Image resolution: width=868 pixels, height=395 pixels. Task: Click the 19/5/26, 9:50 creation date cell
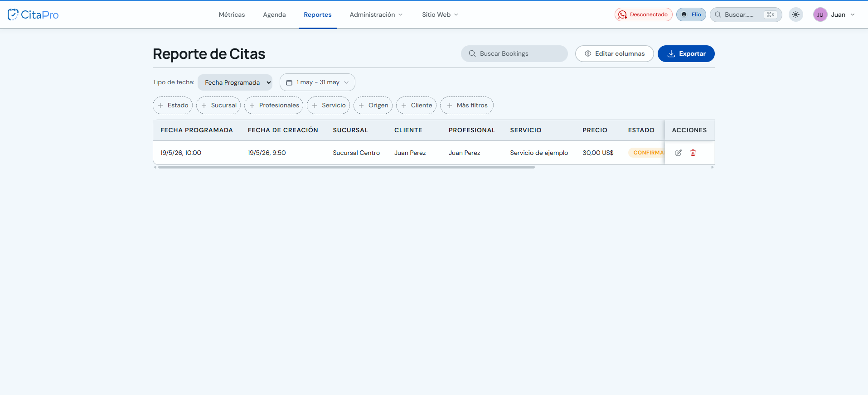pyautogui.click(x=267, y=153)
